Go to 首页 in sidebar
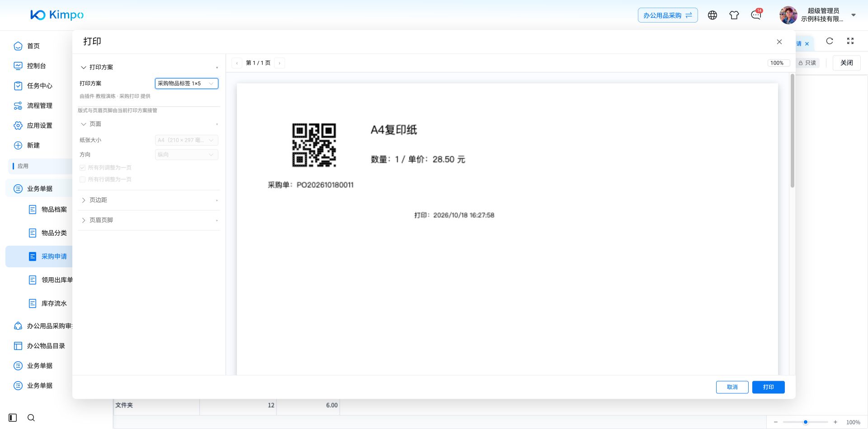The width and height of the screenshot is (868, 429). pos(33,46)
